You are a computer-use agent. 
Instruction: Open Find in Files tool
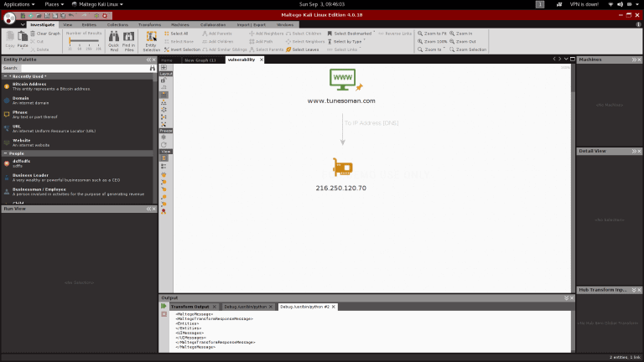128,41
